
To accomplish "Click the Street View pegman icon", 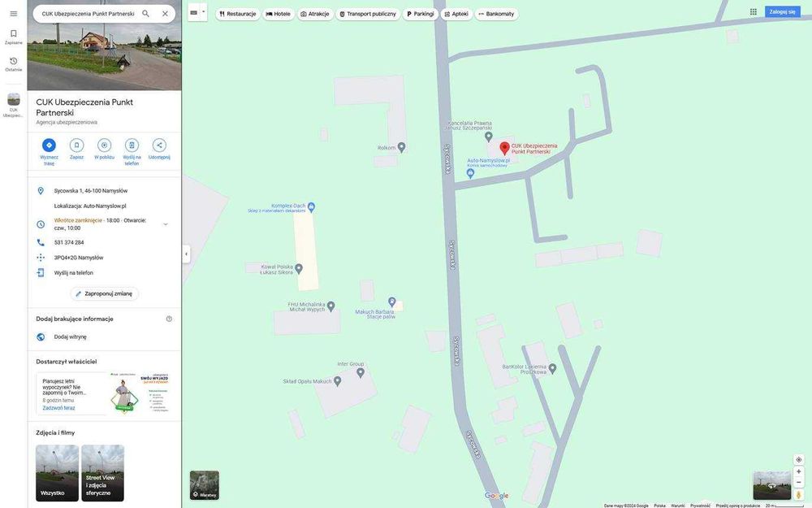I will coord(798,495).
